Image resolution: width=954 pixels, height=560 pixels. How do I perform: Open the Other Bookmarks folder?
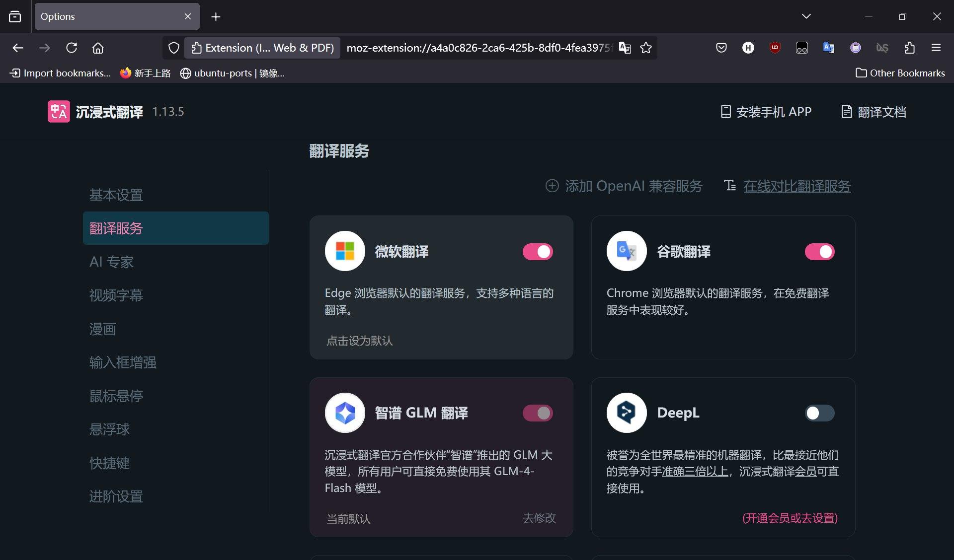click(900, 73)
